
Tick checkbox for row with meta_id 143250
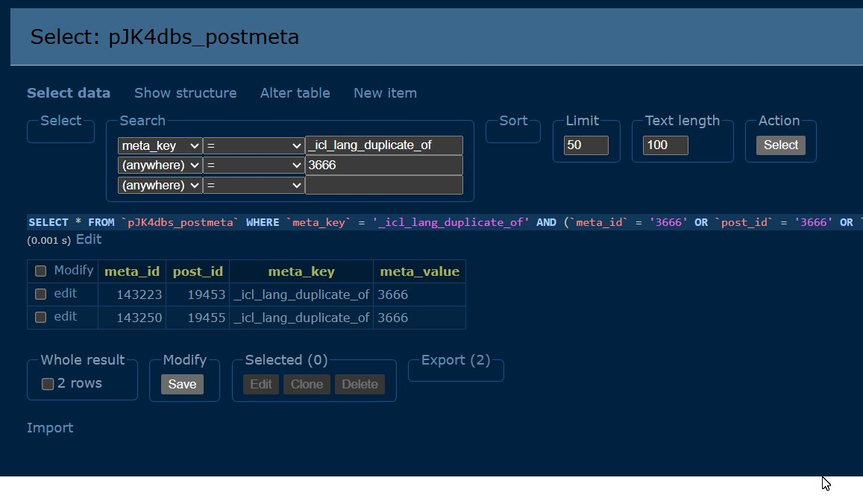(x=41, y=317)
